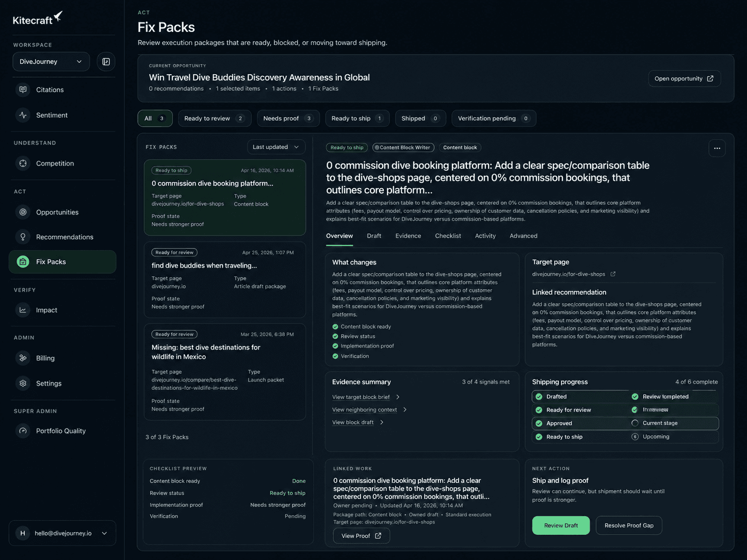Click Content block ready checkmark
The height and width of the screenshot is (560, 747).
[x=335, y=326]
